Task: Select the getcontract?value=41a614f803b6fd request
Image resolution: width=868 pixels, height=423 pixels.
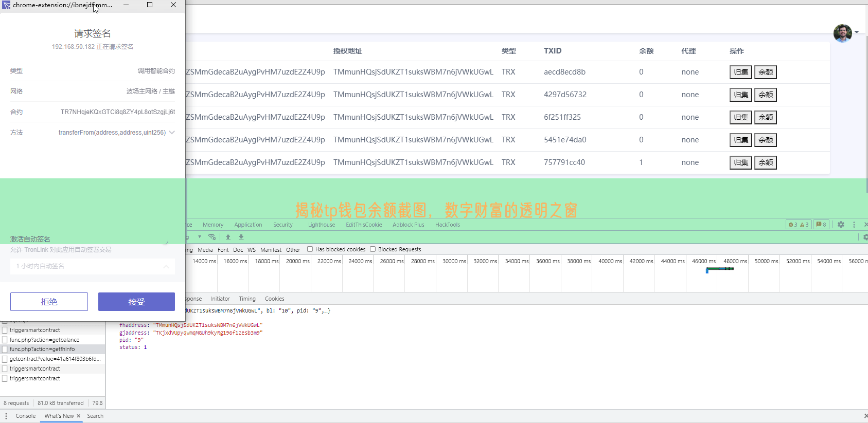Action: (x=52, y=359)
